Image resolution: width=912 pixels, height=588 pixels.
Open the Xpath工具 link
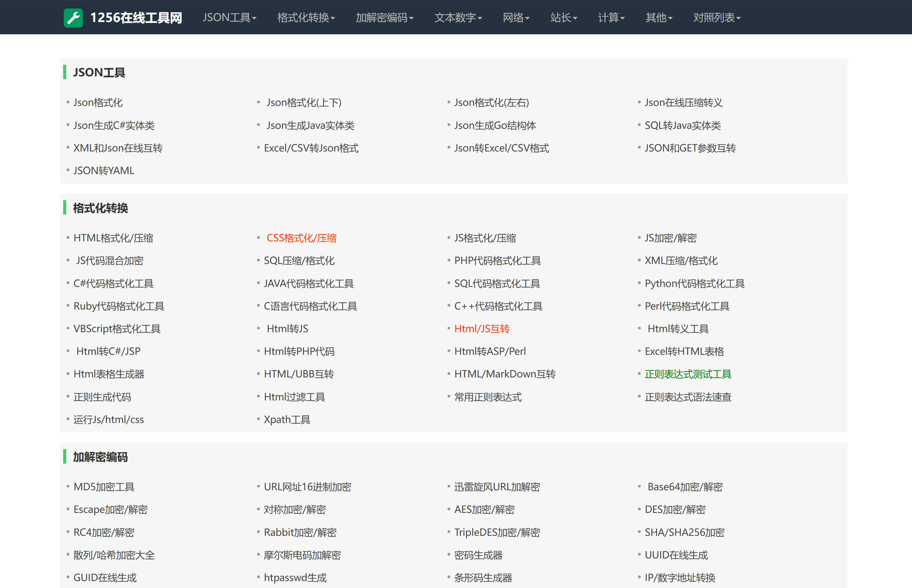pyautogui.click(x=287, y=420)
